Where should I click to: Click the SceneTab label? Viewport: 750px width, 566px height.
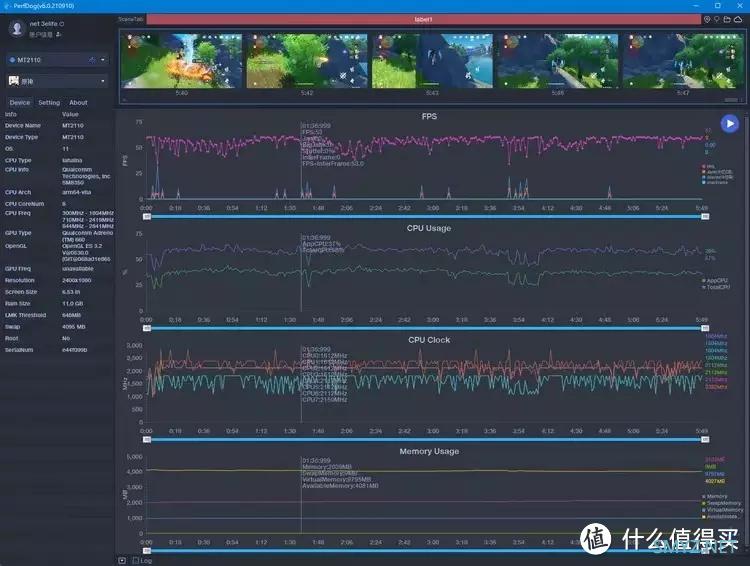click(x=131, y=19)
